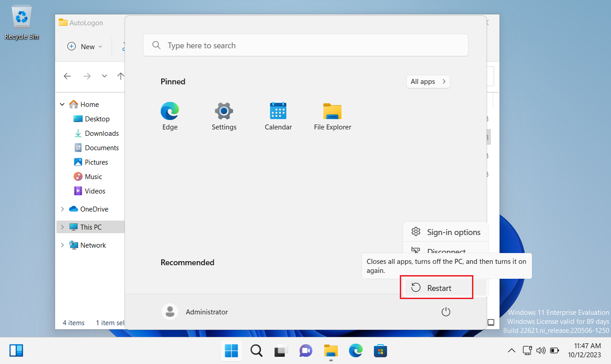Open the Chat app on taskbar

306,350
